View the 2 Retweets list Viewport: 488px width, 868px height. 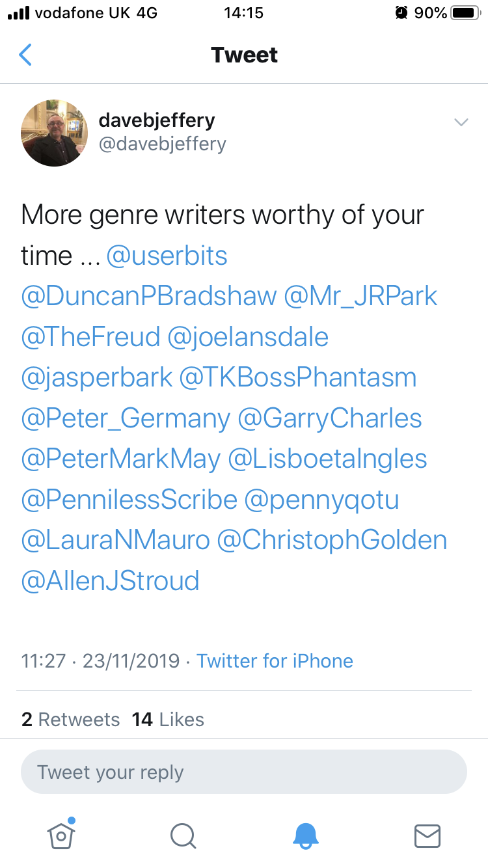71,719
